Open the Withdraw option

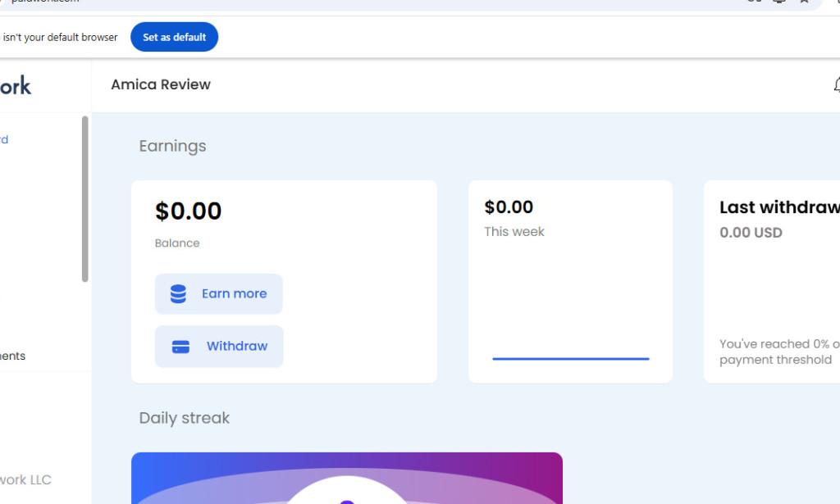[x=219, y=346]
